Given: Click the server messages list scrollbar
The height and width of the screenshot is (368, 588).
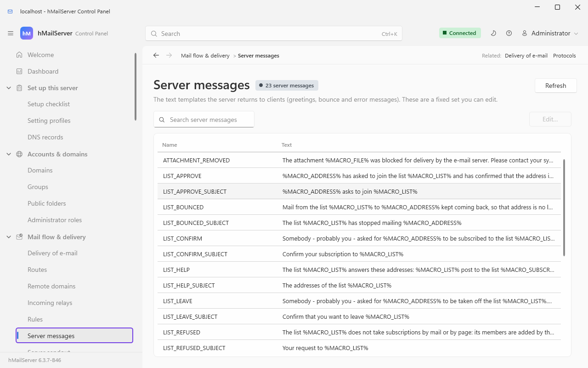Looking at the screenshot, I should pos(564,207).
